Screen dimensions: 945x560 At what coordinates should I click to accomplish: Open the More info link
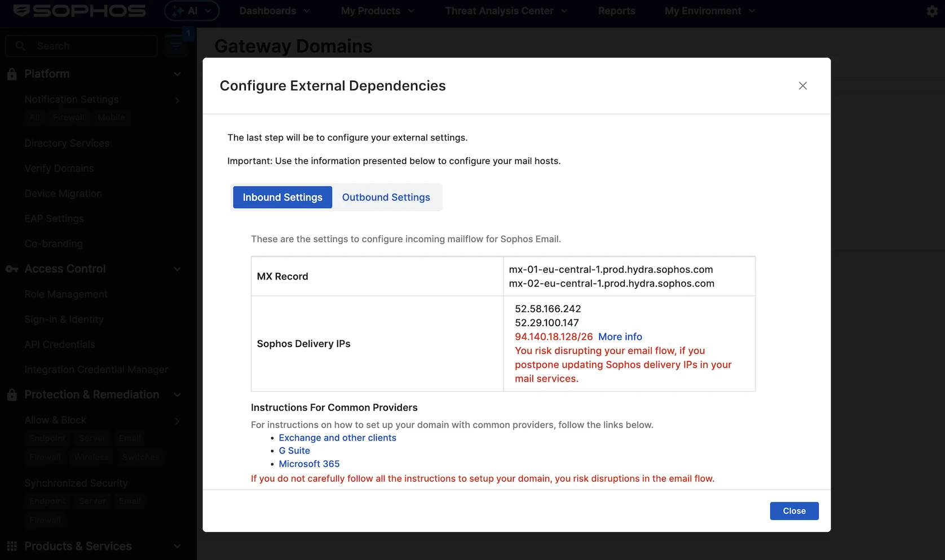[x=620, y=337]
